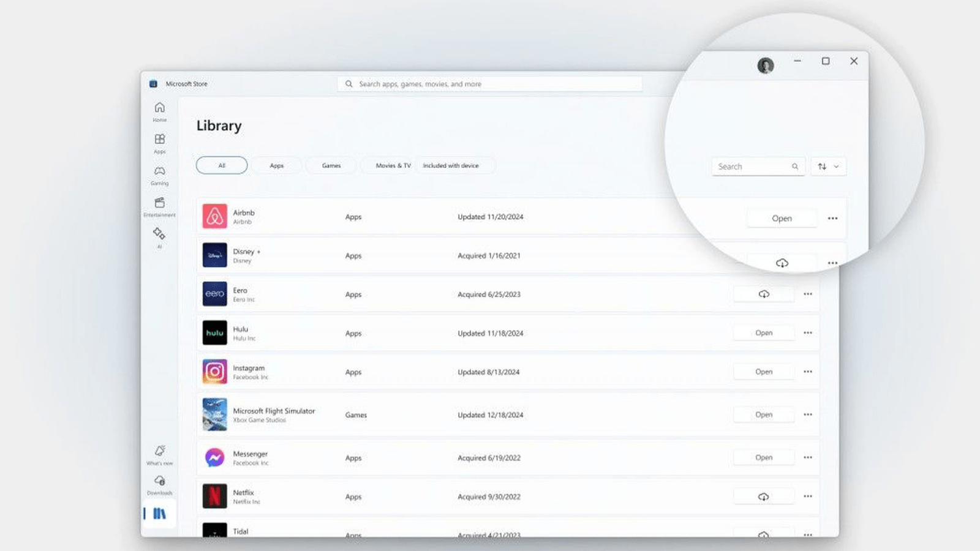Open the Instagram app
Image resolution: width=980 pixels, height=551 pixels.
tap(764, 372)
